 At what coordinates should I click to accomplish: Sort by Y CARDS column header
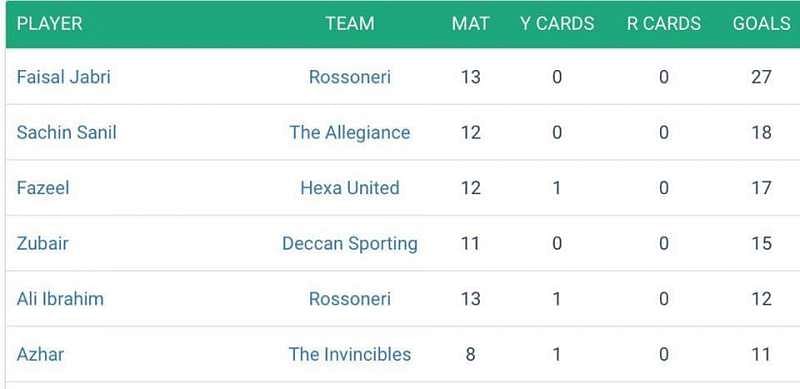[x=557, y=23]
